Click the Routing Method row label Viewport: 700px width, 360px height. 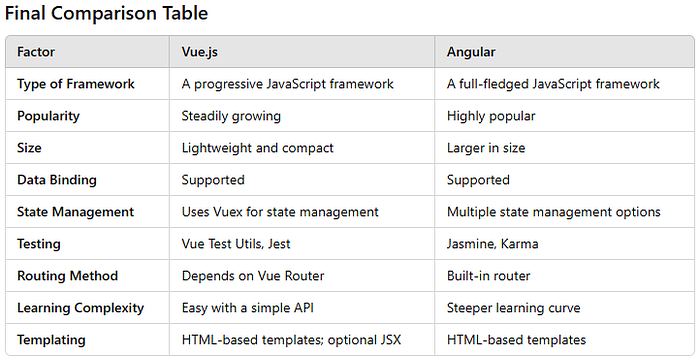67,276
